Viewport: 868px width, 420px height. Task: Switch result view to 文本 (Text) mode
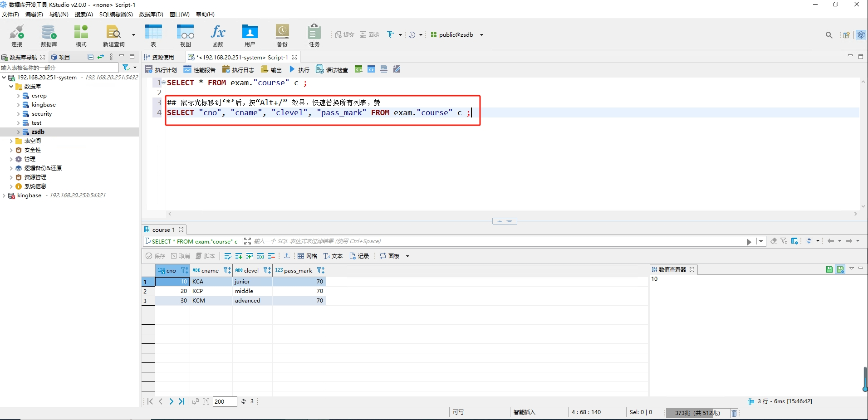point(333,256)
